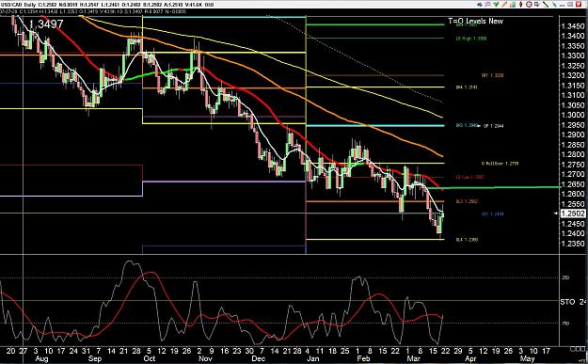Click the green checkmark toolbar icon
This screenshot has width=588, height=364.
click(x=496, y=4)
